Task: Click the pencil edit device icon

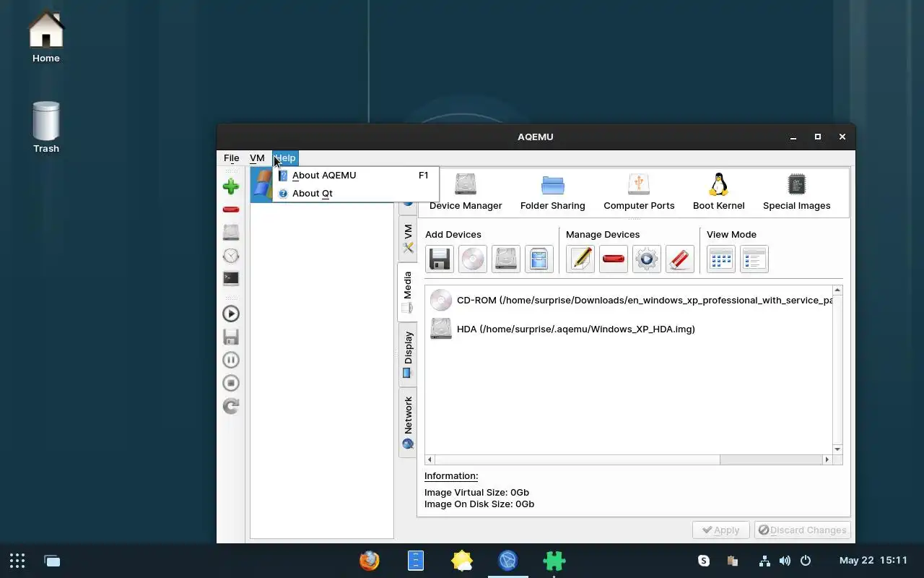Action: [x=580, y=259]
